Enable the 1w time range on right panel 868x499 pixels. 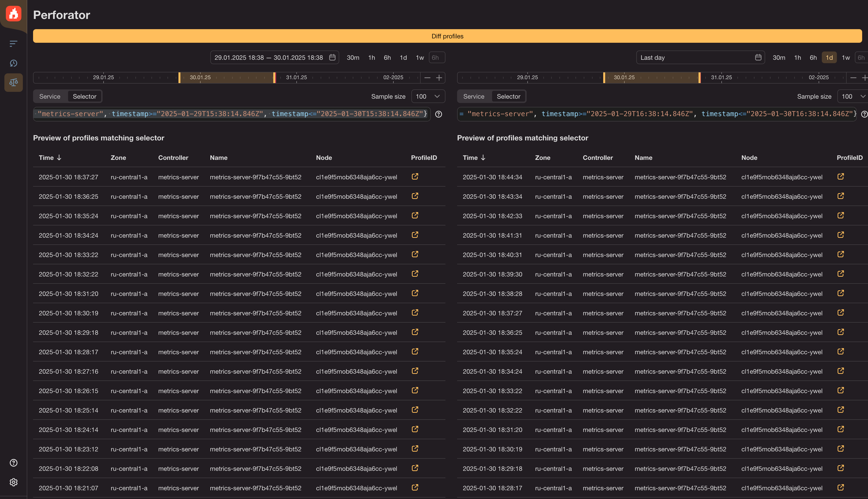click(x=846, y=57)
